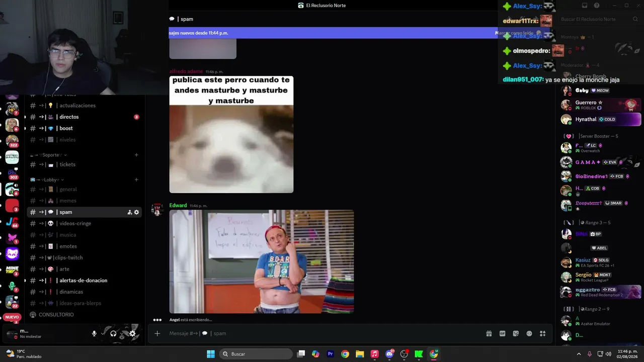
Task: Open member Kasiuz in member list
Action: (601, 262)
